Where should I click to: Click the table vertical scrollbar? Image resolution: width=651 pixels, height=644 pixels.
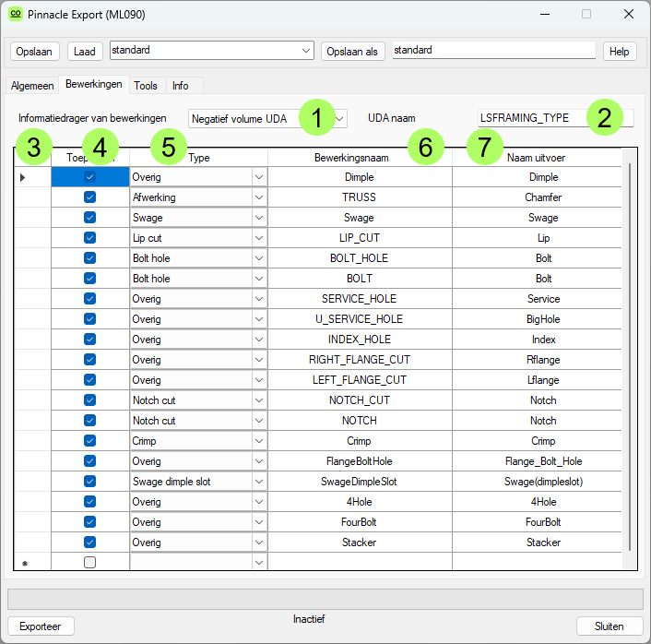(x=630, y=357)
